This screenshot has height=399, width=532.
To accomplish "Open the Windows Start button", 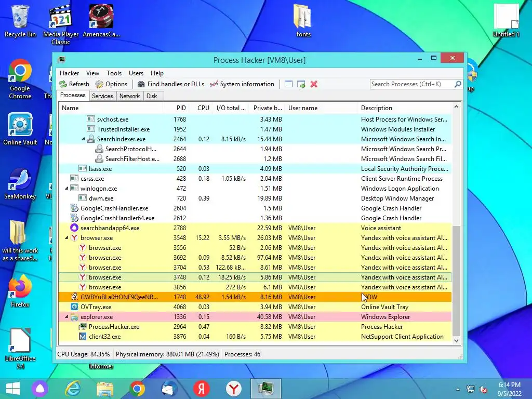I will pyautogui.click(x=13, y=389).
